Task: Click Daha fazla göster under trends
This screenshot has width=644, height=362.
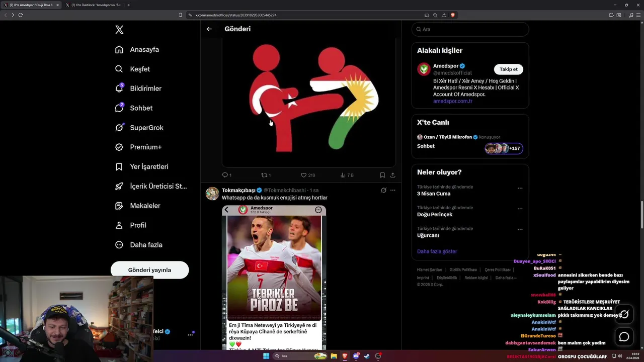Action: [437, 251]
